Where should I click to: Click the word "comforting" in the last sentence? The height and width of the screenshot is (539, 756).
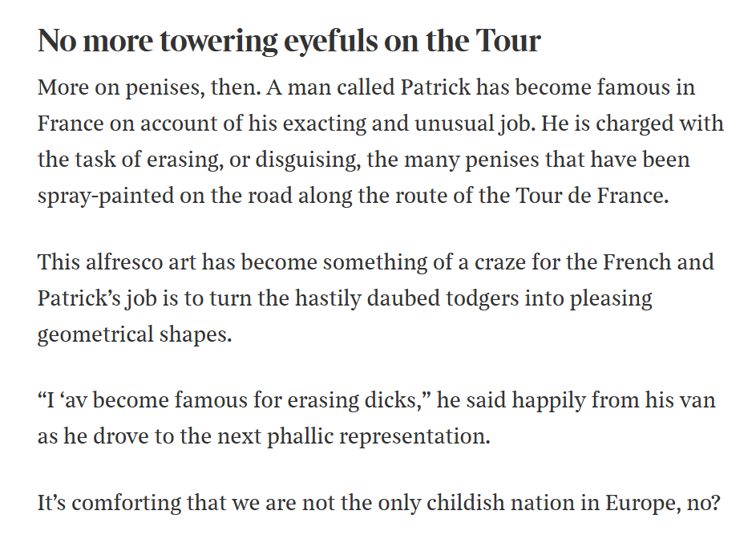point(127,503)
